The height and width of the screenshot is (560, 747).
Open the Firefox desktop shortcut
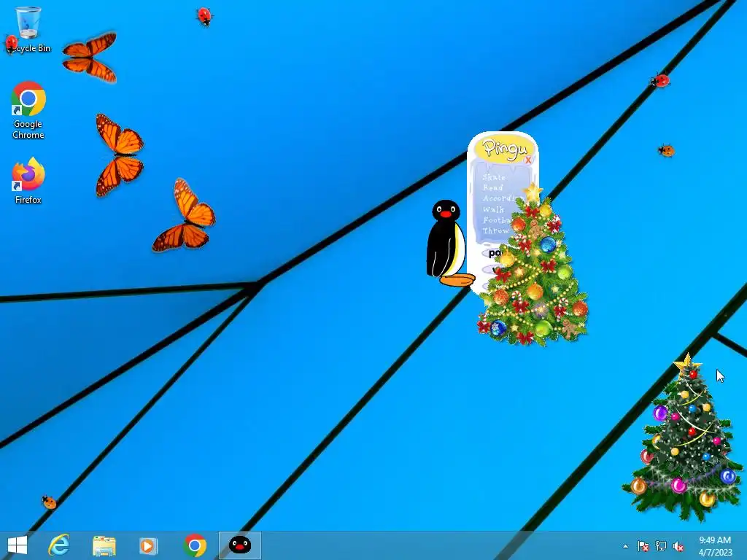(28, 181)
